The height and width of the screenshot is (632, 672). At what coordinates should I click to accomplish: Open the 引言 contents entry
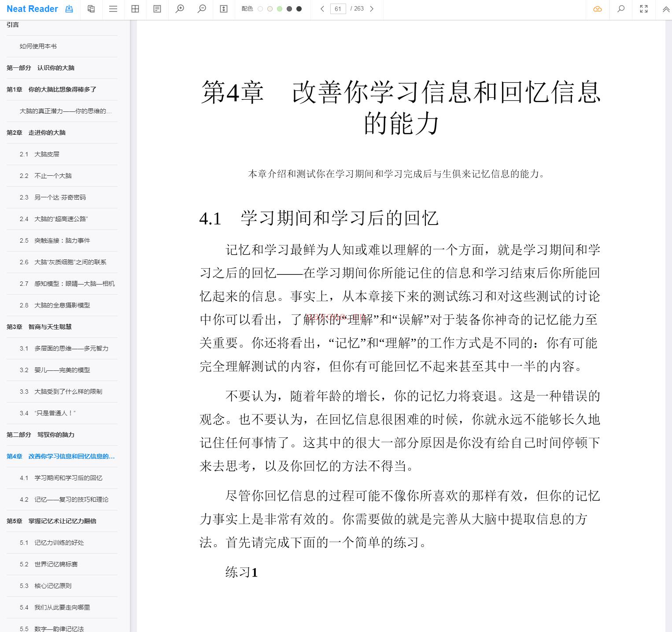pyautogui.click(x=13, y=25)
